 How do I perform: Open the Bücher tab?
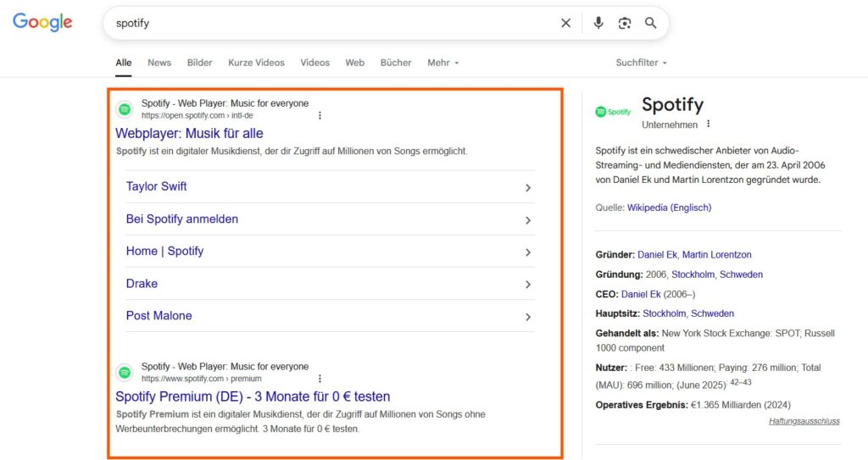396,63
